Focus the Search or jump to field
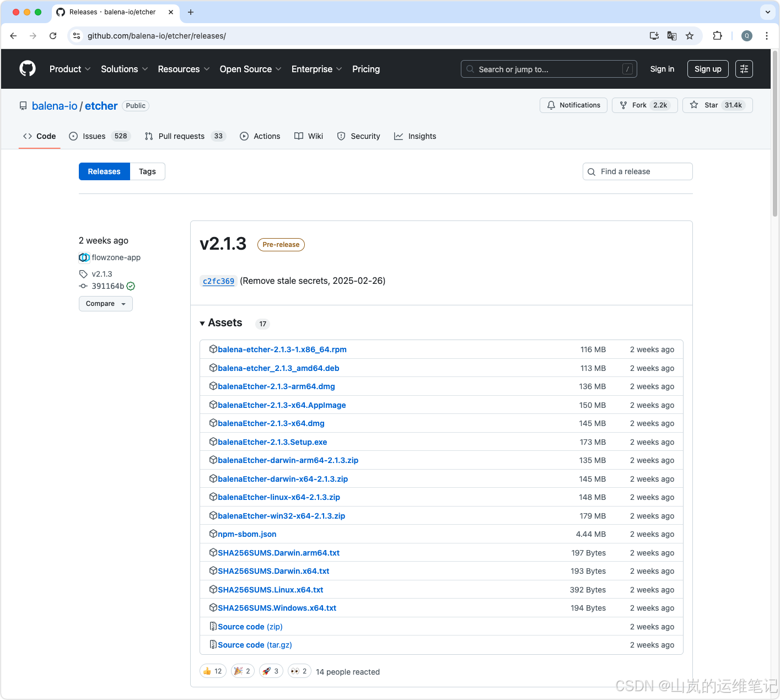The image size is (780, 700). (x=549, y=69)
